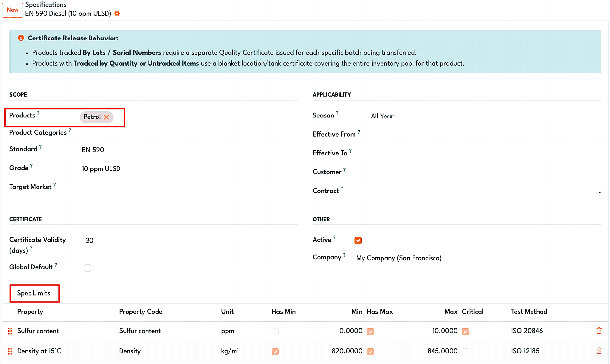This screenshot has width=610, height=364.
Task: Go to Specifications breadcrumb
Action: tap(46, 4)
